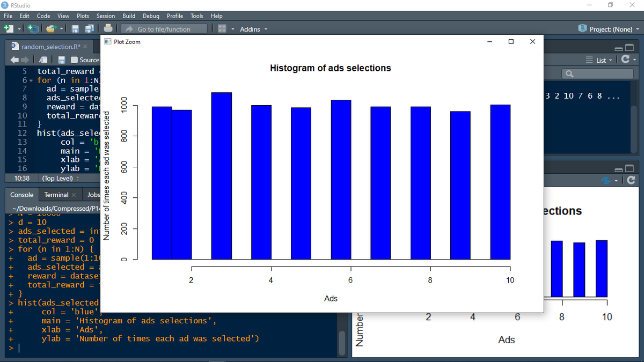Close the Plot Zoom window
Screen dimensions: 644x362
[x=532, y=41]
